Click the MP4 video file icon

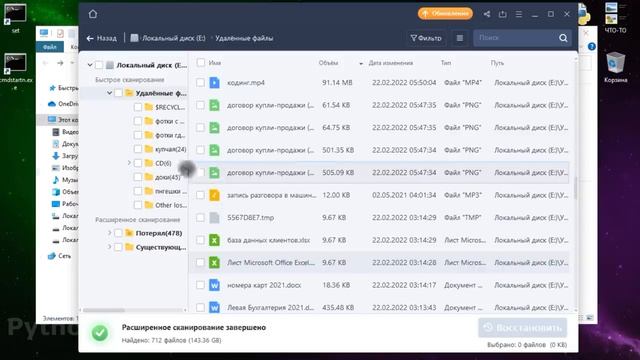214,82
